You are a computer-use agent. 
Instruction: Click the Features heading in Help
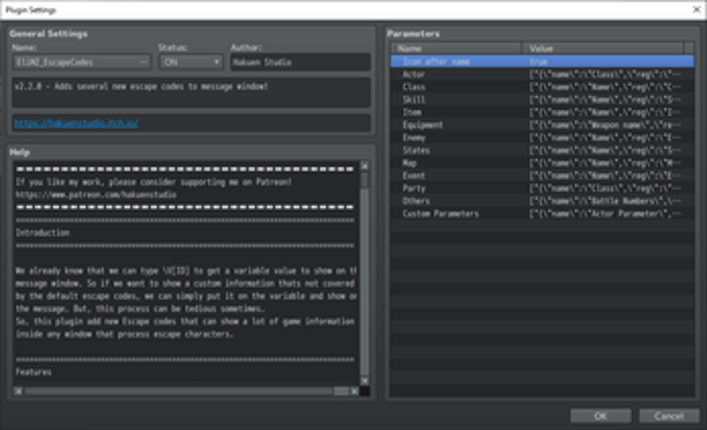pos(33,372)
